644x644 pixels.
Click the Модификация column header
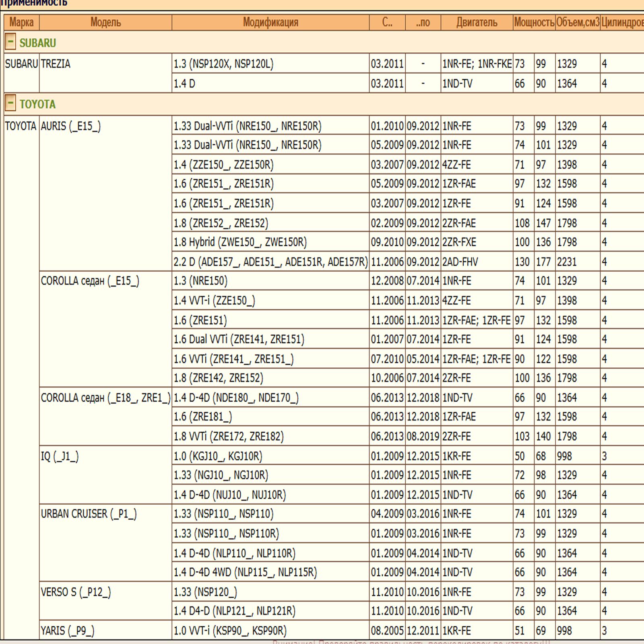270,22
